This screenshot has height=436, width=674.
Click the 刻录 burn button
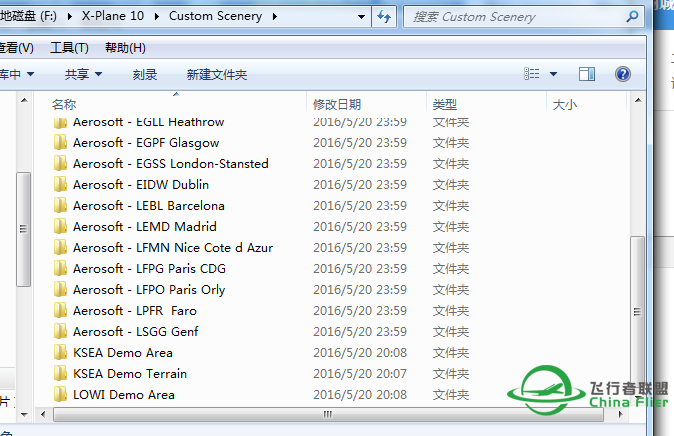[145, 74]
